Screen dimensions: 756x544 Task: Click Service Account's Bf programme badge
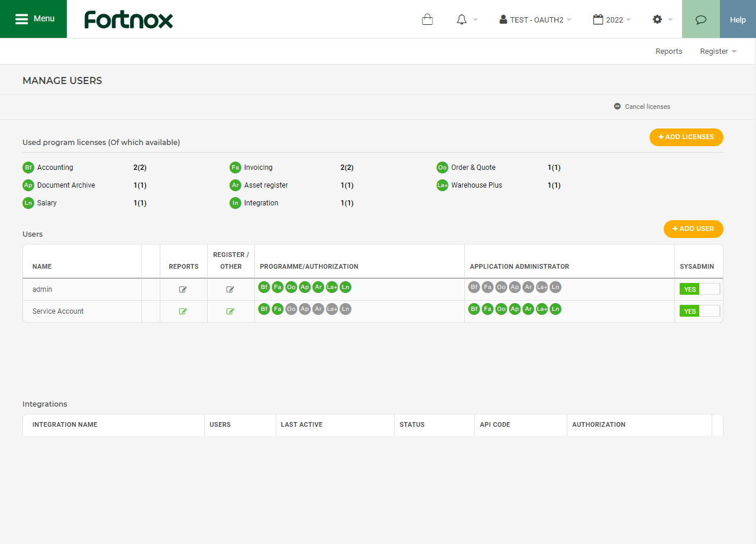click(264, 309)
